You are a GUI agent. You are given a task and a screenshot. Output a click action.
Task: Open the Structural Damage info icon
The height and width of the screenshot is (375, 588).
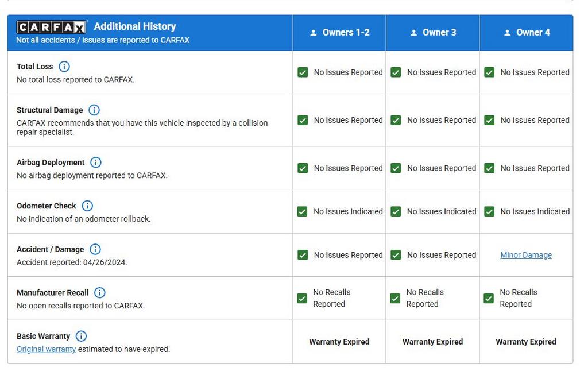pyautogui.click(x=94, y=110)
